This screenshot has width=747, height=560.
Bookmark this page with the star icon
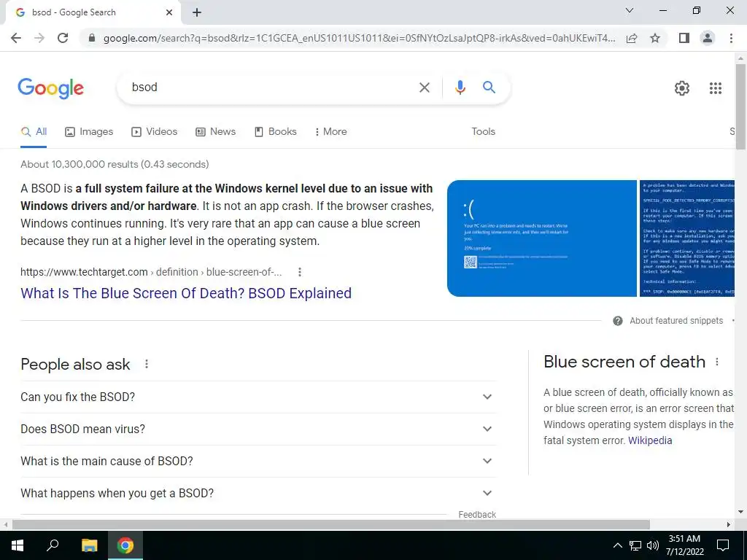[655, 38]
